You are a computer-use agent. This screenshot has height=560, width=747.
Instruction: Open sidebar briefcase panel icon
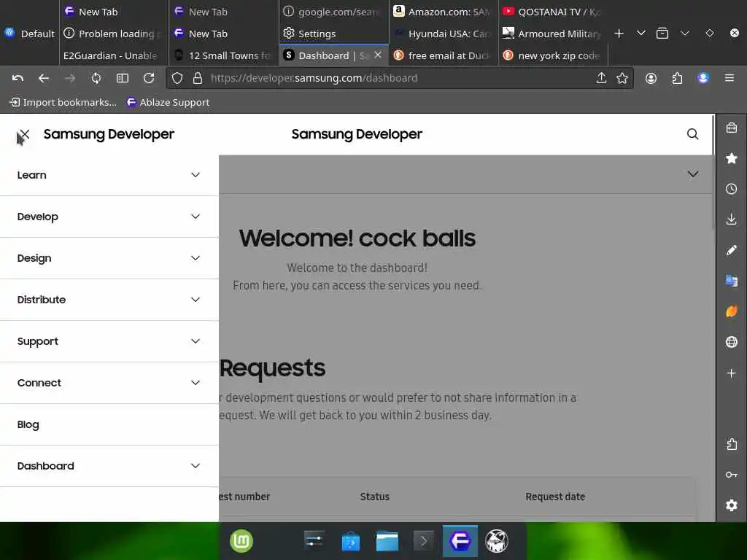(x=732, y=128)
